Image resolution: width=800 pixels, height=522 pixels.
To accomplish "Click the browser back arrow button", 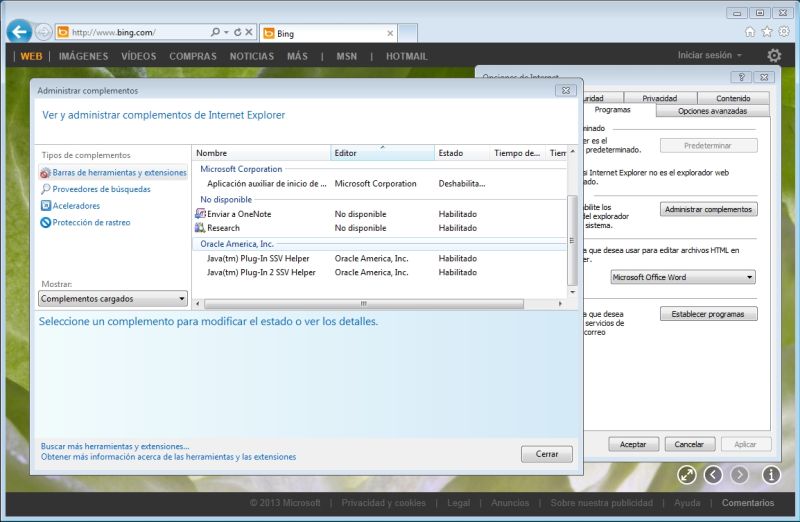I will pyautogui.click(x=19, y=32).
